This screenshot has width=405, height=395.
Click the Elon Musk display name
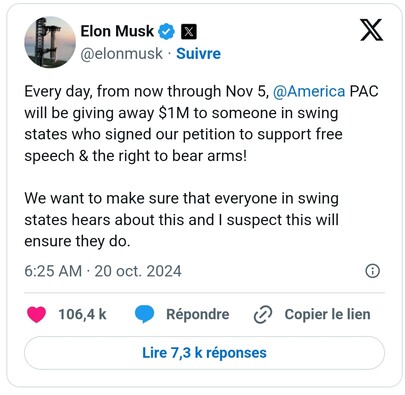click(x=117, y=31)
